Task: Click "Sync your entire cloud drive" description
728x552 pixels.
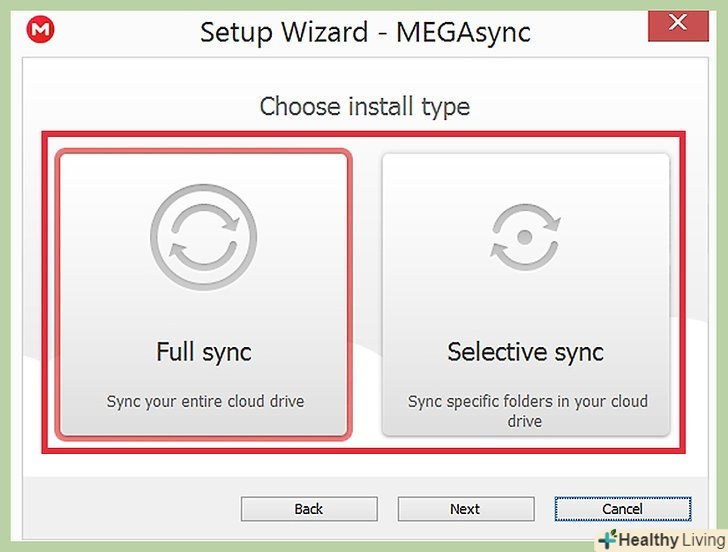Action: pos(205,402)
